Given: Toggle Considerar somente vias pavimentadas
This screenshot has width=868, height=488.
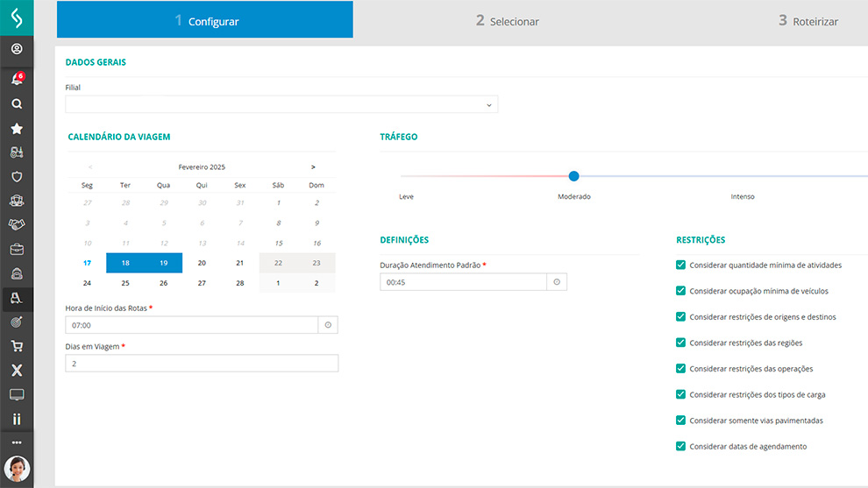Looking at the screenshot, I should [x=681, y=420].
